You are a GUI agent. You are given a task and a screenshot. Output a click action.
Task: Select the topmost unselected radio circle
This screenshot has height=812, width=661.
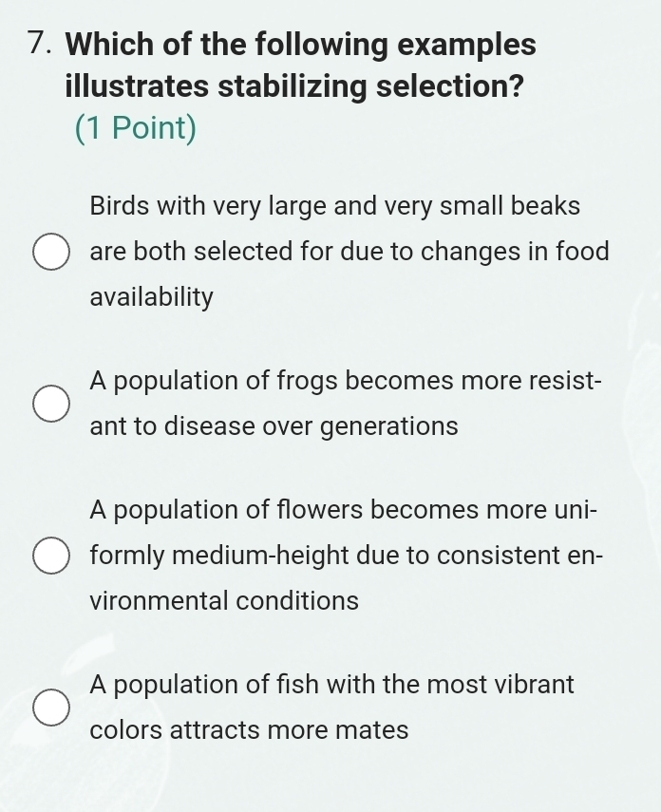click(51, 251)
